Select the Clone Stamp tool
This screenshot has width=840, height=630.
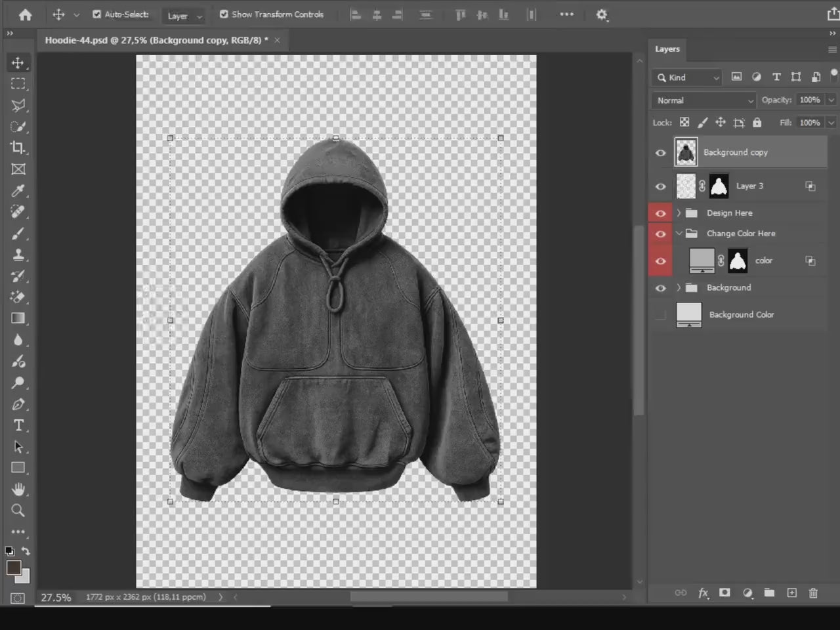pyautogui.click(x=18, y=255)
